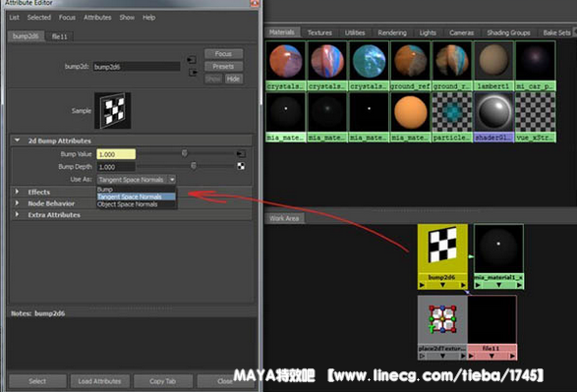Choose Bump option in Use As list
This screenshot has height=392, width=577.
click(x=105, y=190)
